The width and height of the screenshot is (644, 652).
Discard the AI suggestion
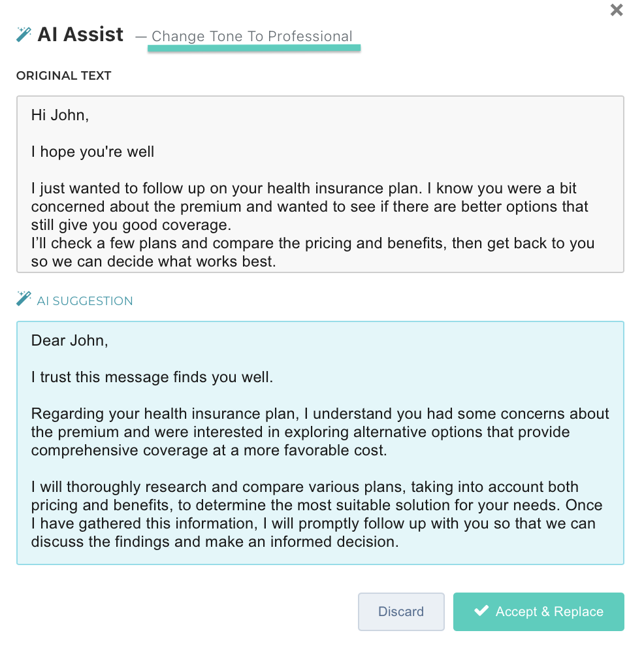[x=401, y=611]
